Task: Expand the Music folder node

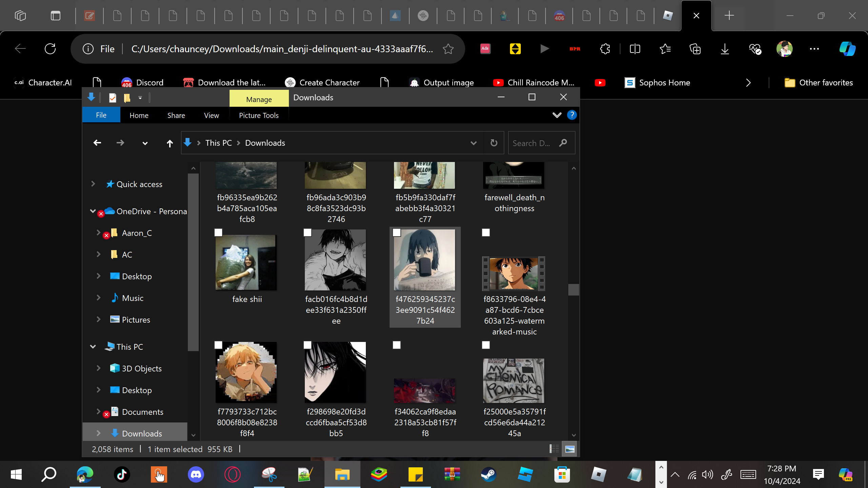Action: (x=98, y=298)
